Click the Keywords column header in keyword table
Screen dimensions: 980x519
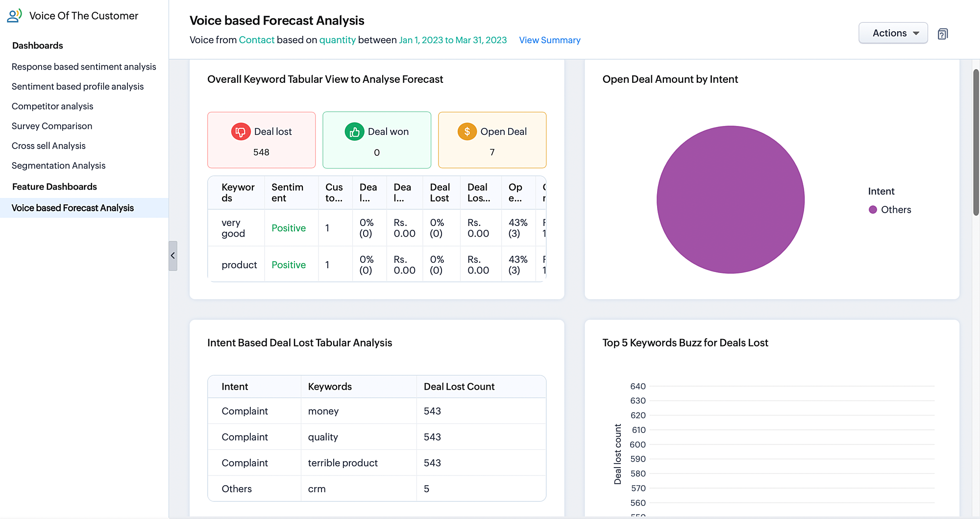point(238,193)
